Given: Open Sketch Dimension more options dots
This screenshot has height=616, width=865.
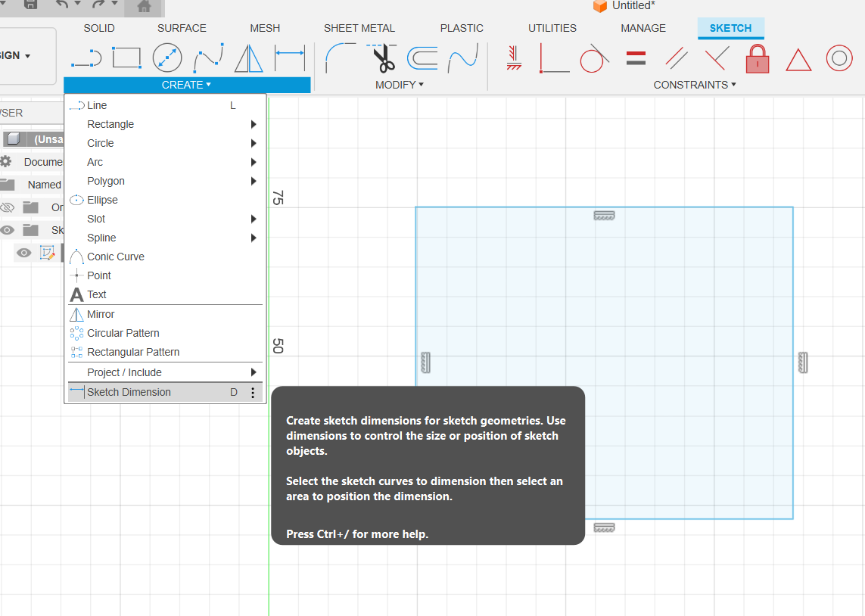Looking at the screenshot, I should (x=253, y=393).
